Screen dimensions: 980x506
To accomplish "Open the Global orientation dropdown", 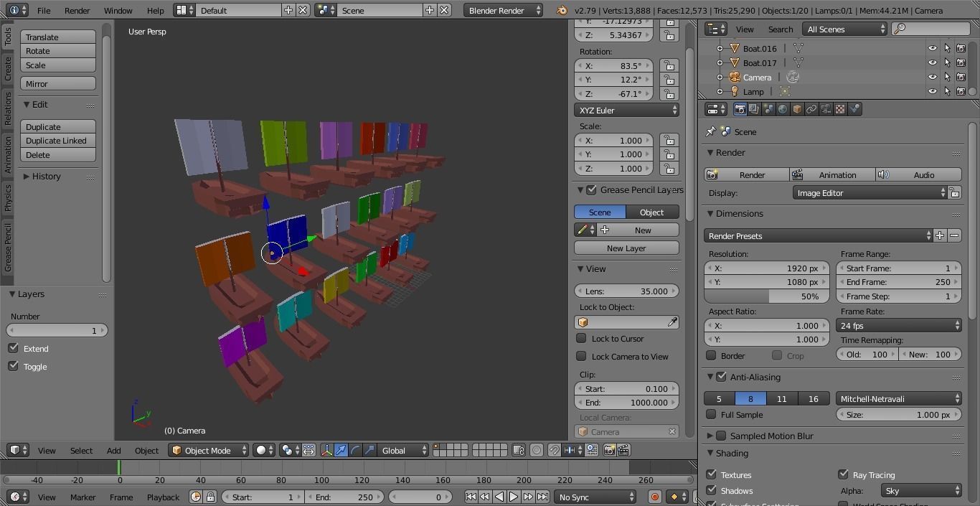I will point(402,450).
